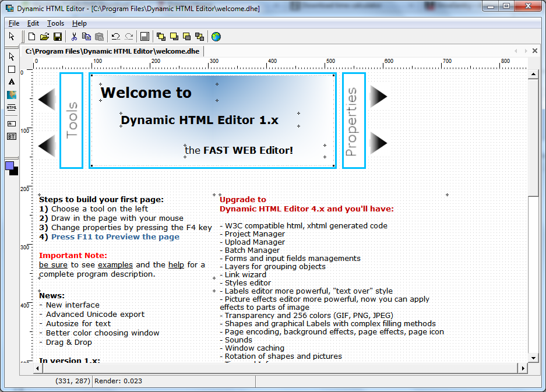Viewport: 546px width, 392px height.
Task: Preview the page with the globe icon
Action: [x=216, y=37]
